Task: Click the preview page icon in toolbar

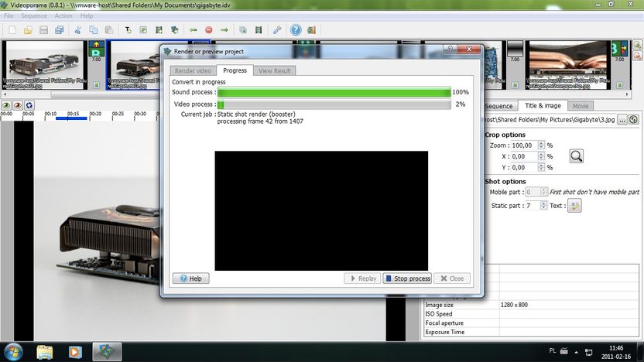Action: [243, 30]
